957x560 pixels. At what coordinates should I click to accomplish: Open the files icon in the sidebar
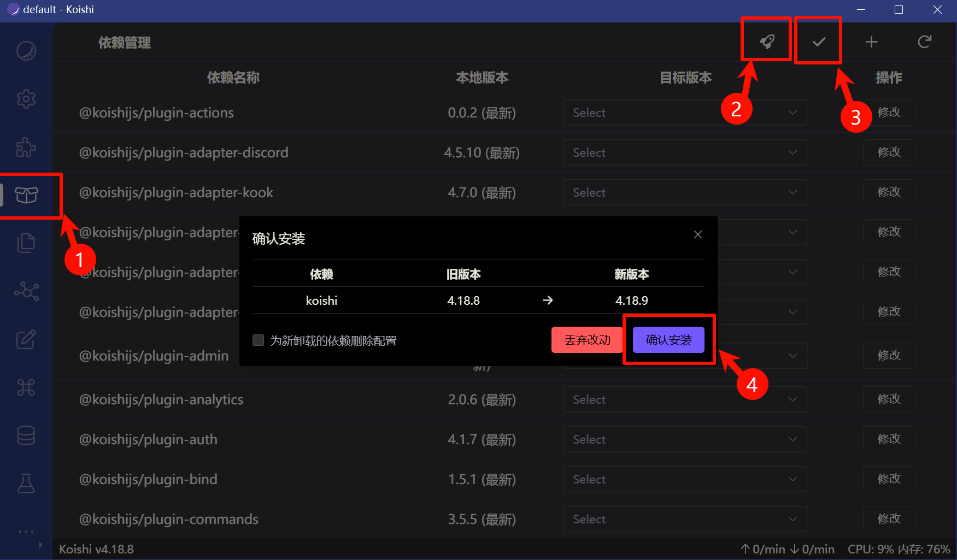[26, 243]
